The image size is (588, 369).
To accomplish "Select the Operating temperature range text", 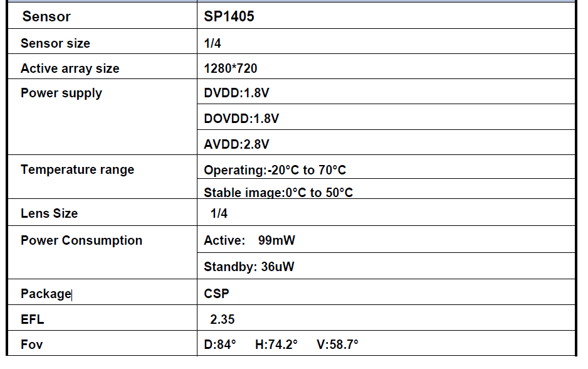I will click(275, 170).
